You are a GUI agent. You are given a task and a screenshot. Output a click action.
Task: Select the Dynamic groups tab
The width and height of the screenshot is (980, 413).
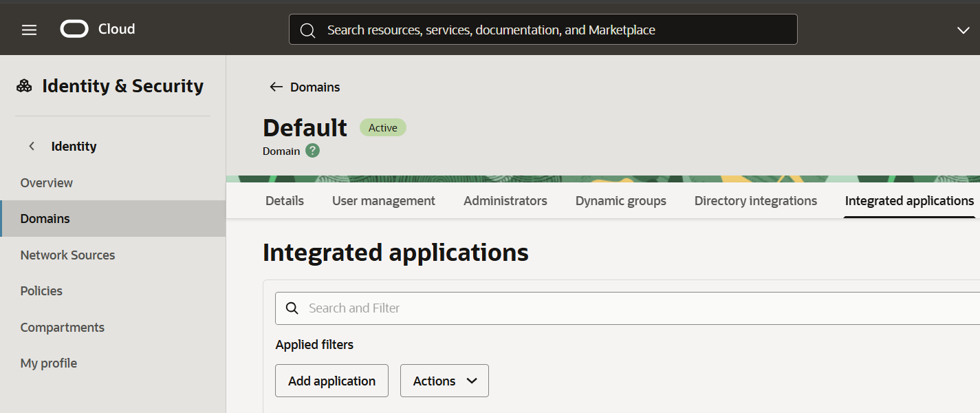pos(621,201)
